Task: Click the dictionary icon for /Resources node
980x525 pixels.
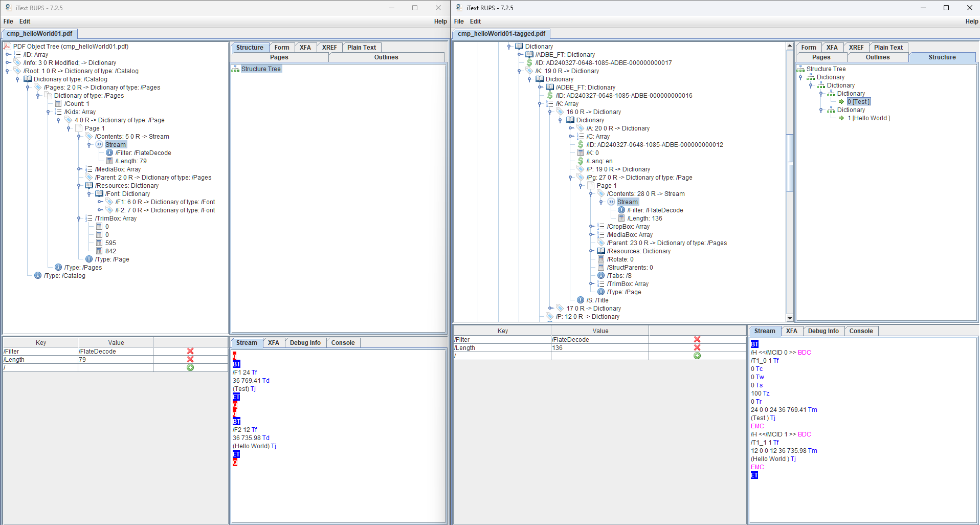Action: click(x=90, y=185)
